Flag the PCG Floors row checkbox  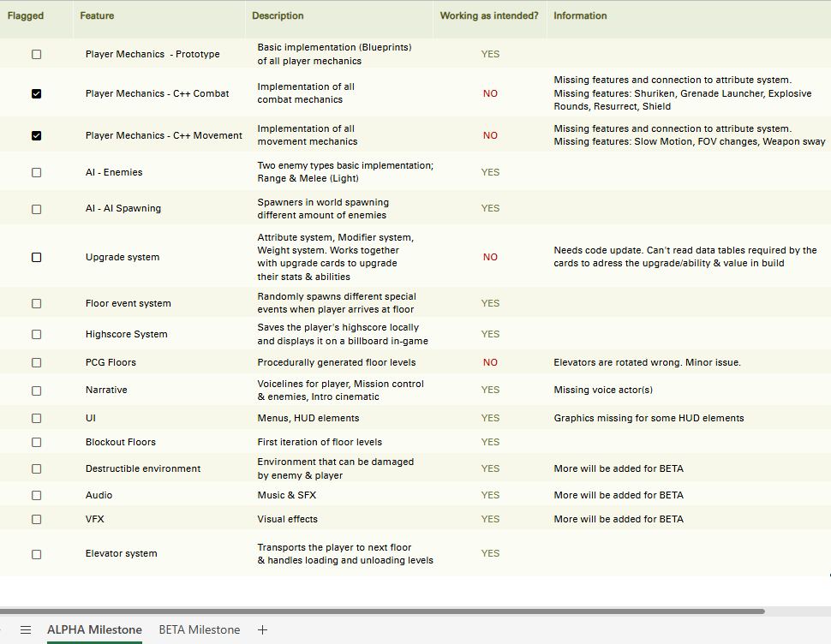coord(36,362)
